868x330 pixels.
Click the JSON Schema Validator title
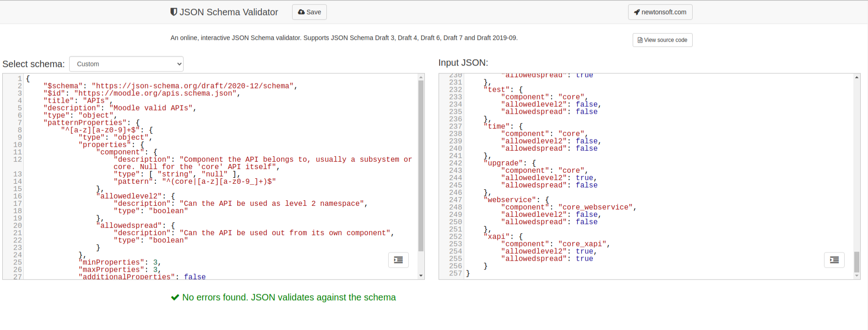pyautogui.click(x=228, y=12)
